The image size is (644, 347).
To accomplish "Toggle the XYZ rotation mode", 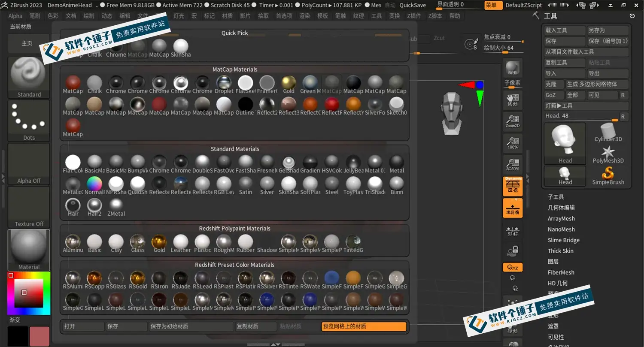I will pyautogui.click(x=513, y=267).
